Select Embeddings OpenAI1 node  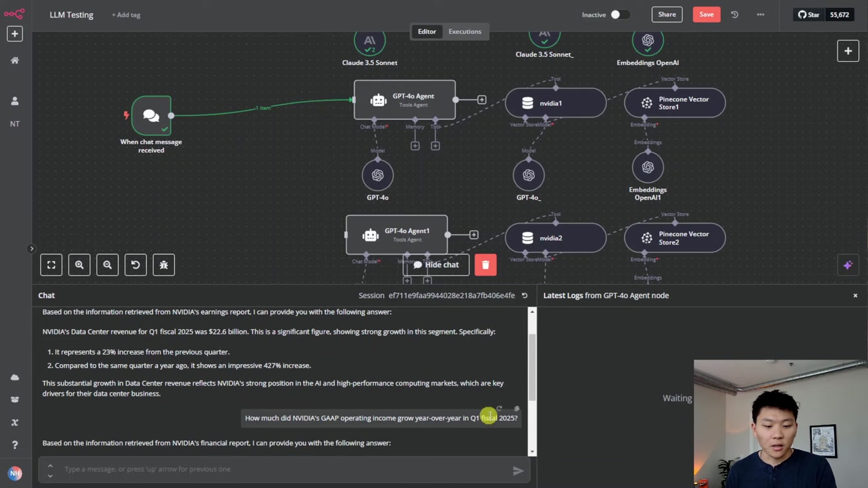648,167
